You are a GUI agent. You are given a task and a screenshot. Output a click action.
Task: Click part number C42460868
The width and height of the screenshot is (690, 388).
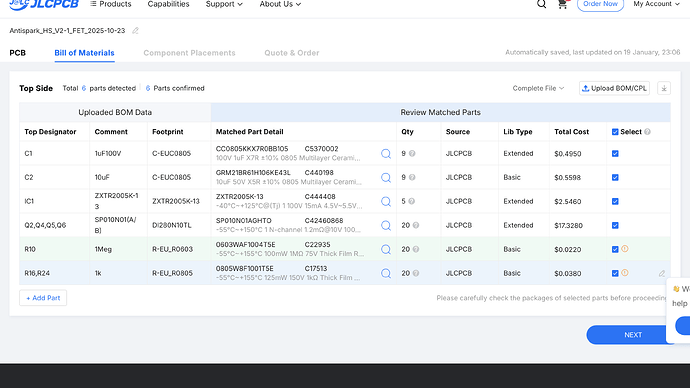click(x=324, y=220)
